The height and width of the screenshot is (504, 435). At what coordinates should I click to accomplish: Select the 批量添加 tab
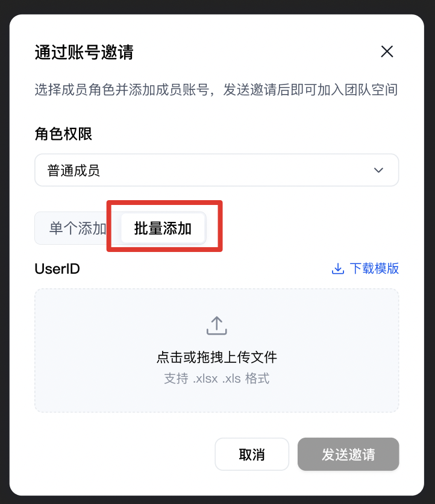coord(163,228)
